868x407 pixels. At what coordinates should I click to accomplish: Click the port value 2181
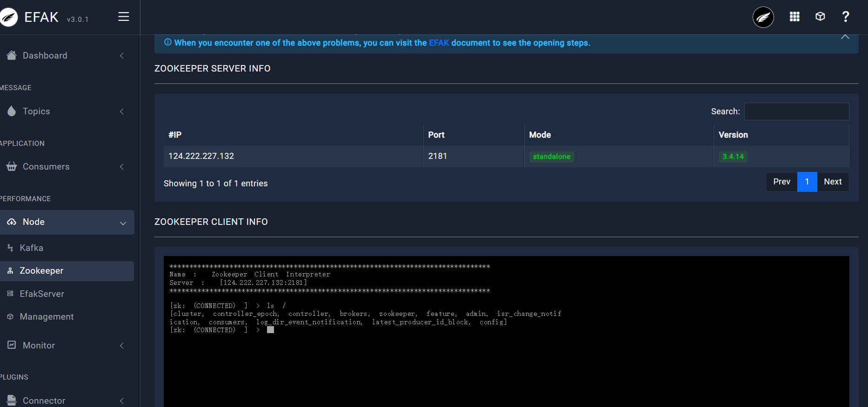click(437, 156)
